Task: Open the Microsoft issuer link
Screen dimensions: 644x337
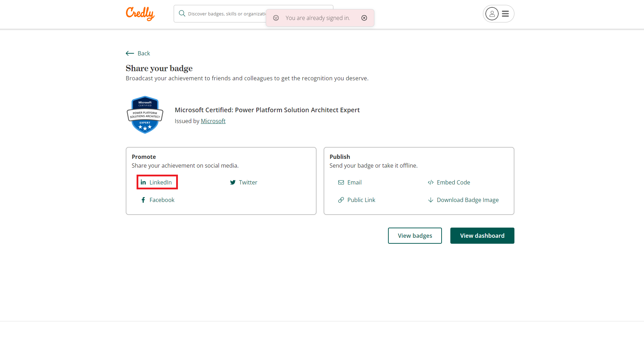Action: [213, 121]
